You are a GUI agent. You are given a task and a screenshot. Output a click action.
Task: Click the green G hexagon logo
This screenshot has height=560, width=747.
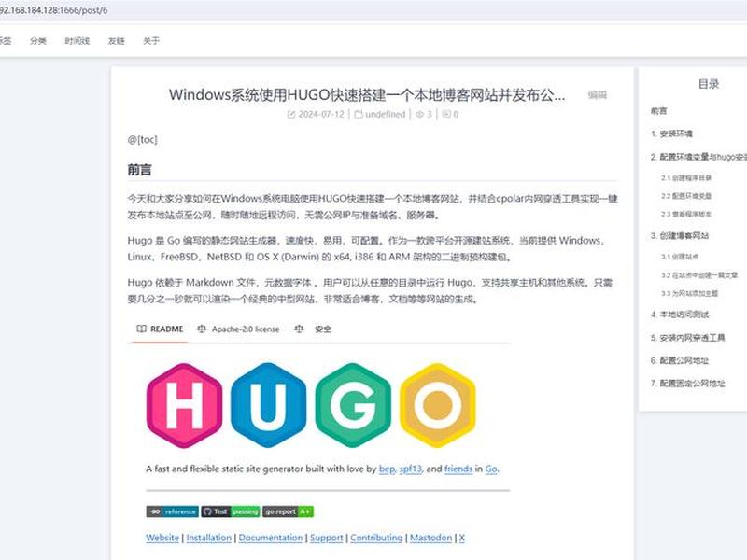[353, 406]
